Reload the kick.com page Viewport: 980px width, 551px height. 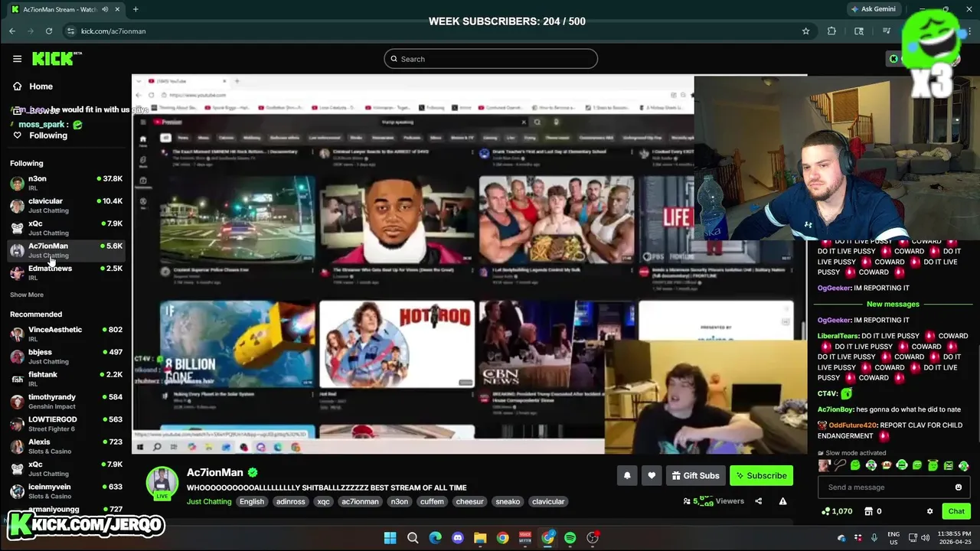click(x=49, y=31)
